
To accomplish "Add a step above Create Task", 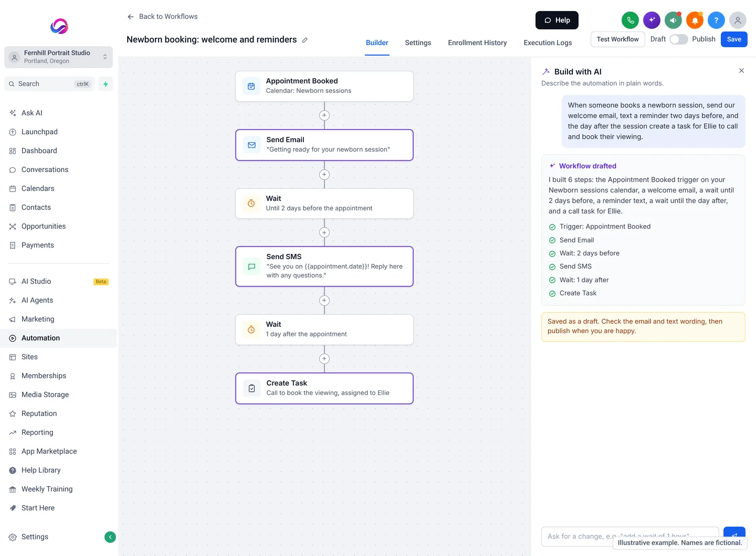I will pyautogui.click(x=324, y=359).
